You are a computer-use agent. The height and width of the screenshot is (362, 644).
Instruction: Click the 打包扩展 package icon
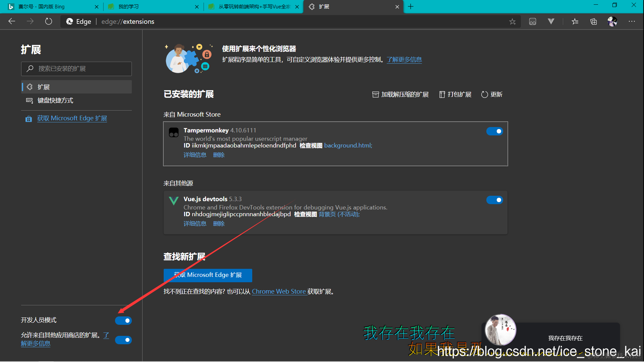[x=442, y=94]
